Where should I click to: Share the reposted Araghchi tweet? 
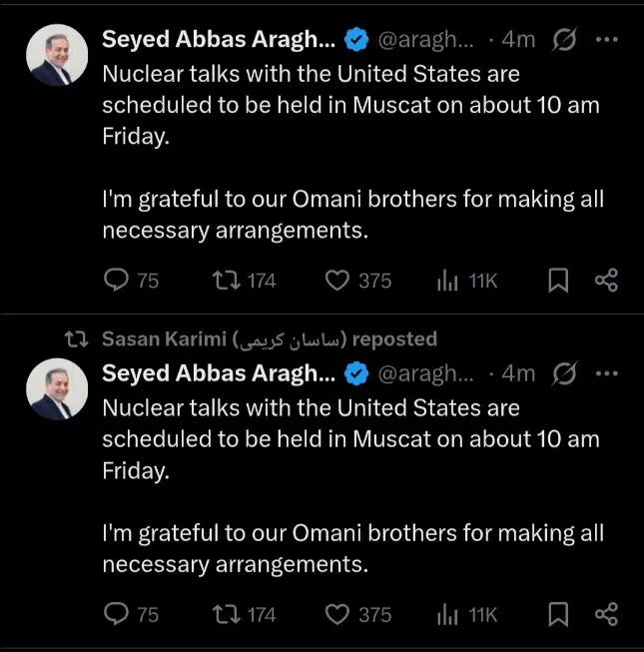(x=606, y=614)
